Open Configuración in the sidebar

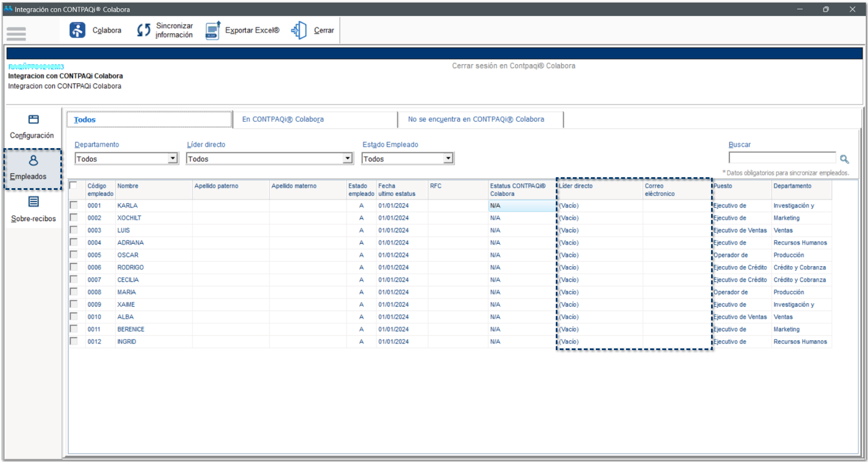point(33,120)
